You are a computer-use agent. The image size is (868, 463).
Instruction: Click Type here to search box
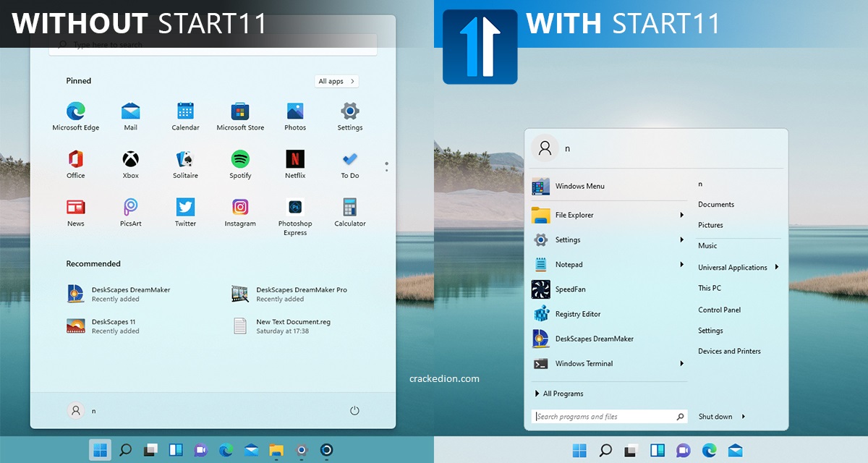click(213, 45)
